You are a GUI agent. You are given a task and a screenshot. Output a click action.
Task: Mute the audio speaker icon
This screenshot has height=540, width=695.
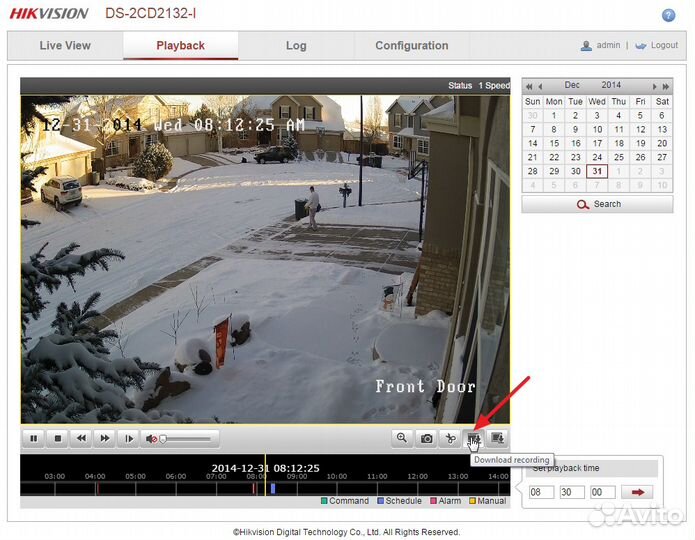(152, 438)
